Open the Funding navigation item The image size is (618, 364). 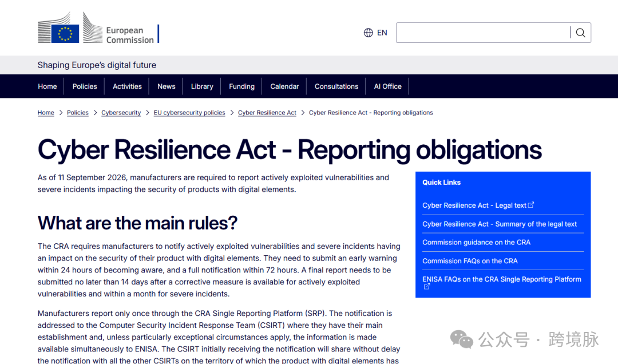pos(241,86)
